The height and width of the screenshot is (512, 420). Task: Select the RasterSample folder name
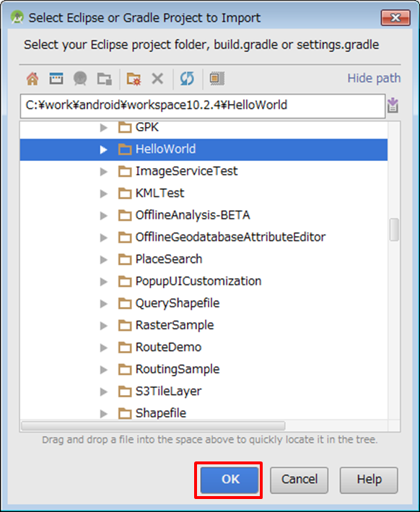[175, 325]
